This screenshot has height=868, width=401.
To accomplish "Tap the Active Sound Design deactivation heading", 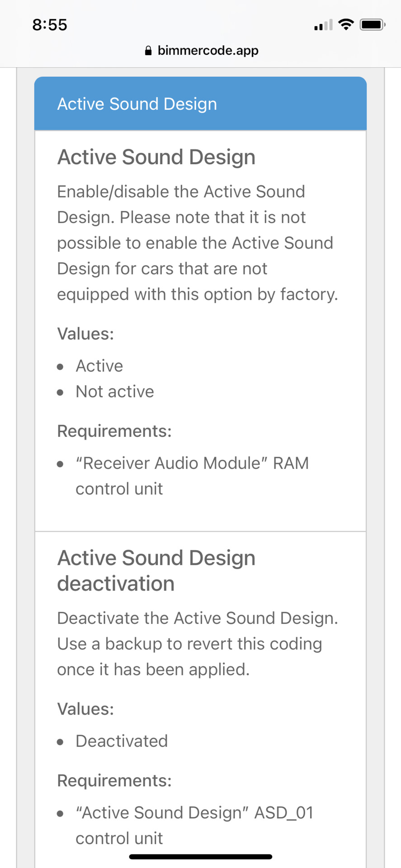I will (156, 571).
